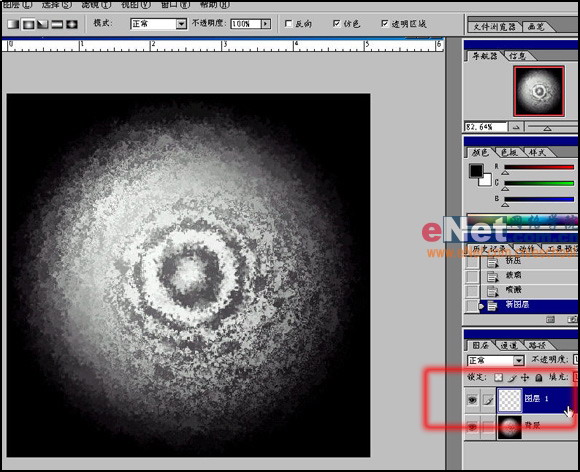Select the angle gradient icon

(x=43, y=24)
